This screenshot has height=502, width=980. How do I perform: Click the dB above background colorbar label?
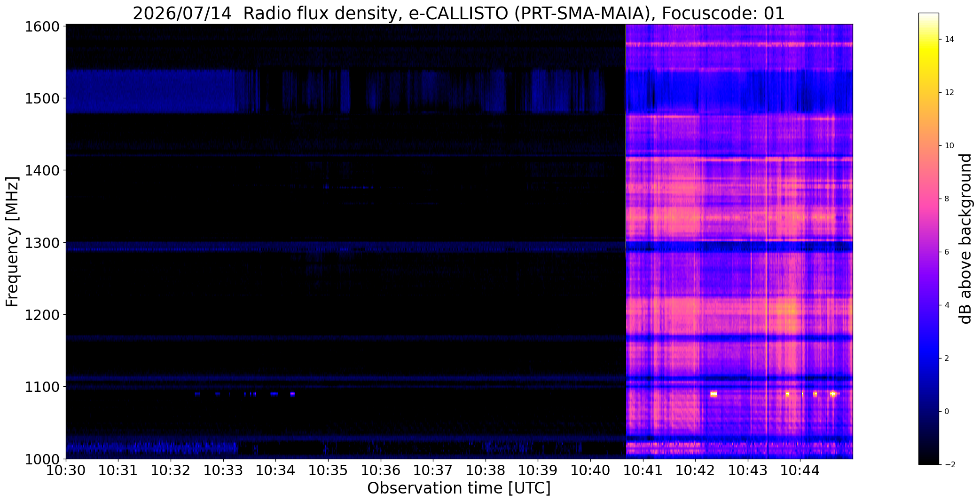[966, 239]
